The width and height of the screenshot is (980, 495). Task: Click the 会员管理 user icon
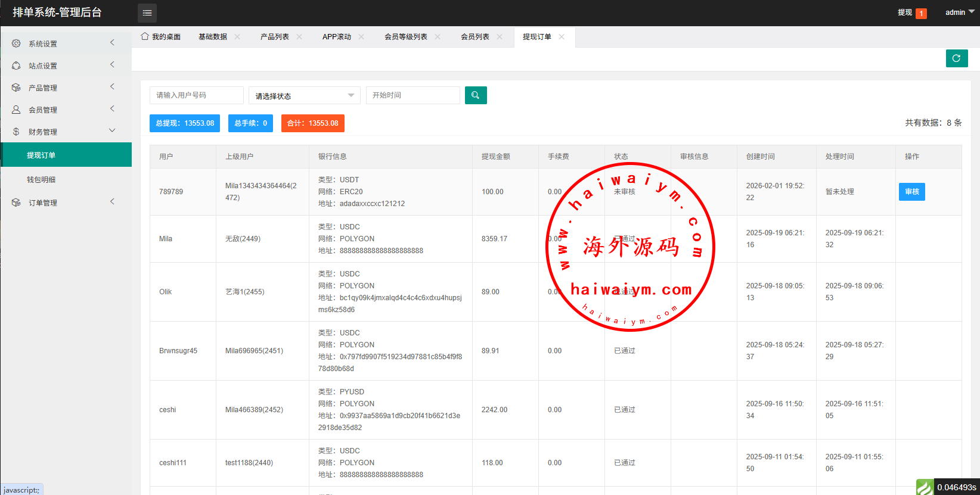click(x=16, y=110)
